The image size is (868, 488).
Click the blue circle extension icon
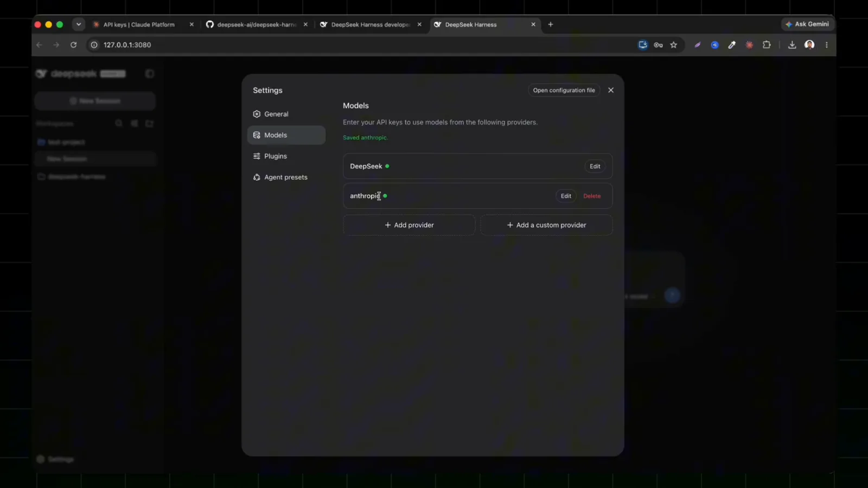pyautogui.click(x=715, y=45)
